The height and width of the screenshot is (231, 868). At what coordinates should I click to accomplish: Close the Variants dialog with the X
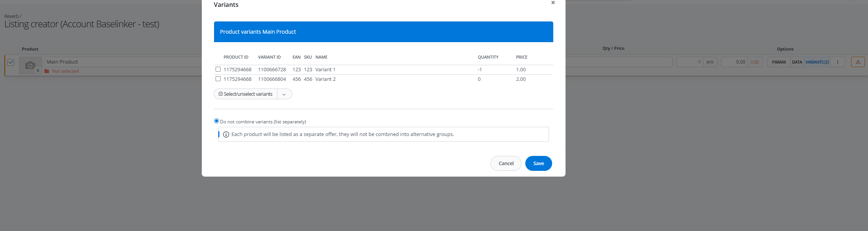pos(553,3)
